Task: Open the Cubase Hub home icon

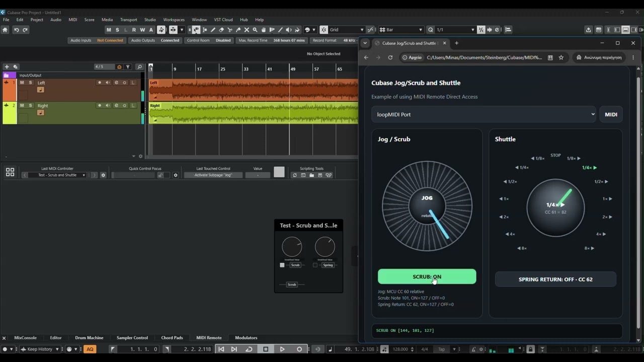Action: click(x=5, y=30)
